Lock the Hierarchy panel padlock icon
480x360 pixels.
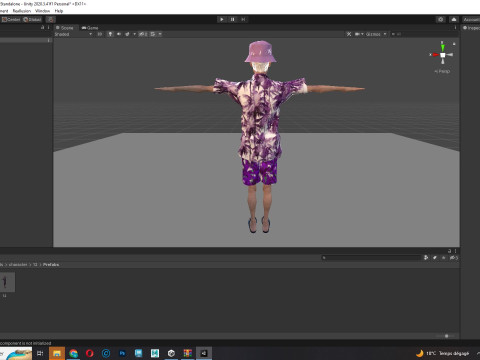click(42, 27)
